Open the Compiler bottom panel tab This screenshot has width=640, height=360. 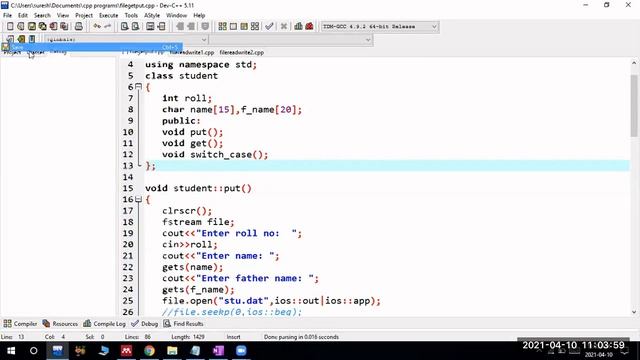coord(20,324)
